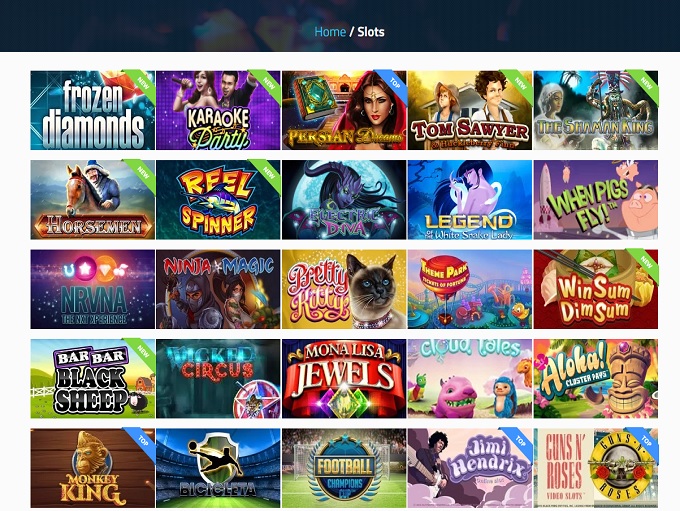
Task: Select the Persian Dreams game tile
Action: pyautogui.click(x=344, y=110)
